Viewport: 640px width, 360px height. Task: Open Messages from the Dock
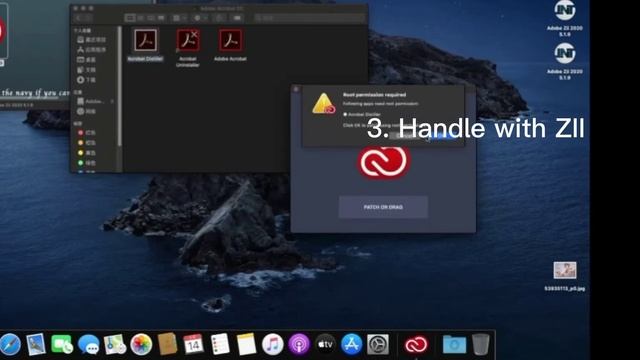point(89,344)
